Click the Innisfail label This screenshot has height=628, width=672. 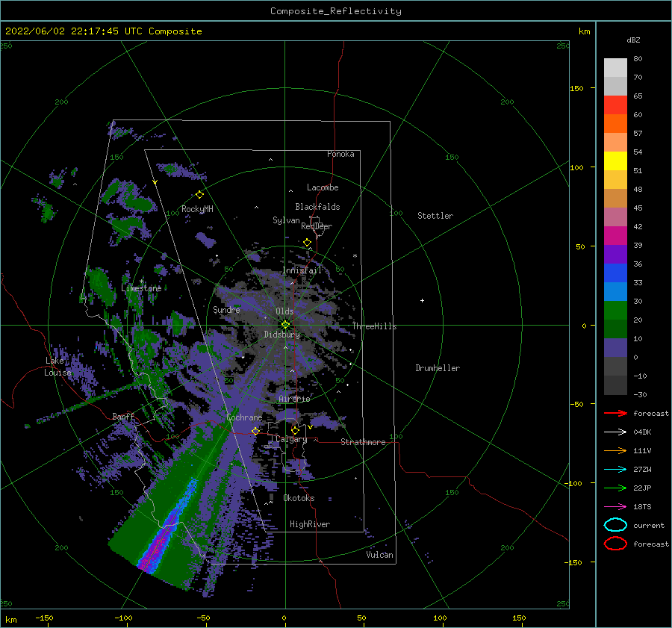coord(302,270)
